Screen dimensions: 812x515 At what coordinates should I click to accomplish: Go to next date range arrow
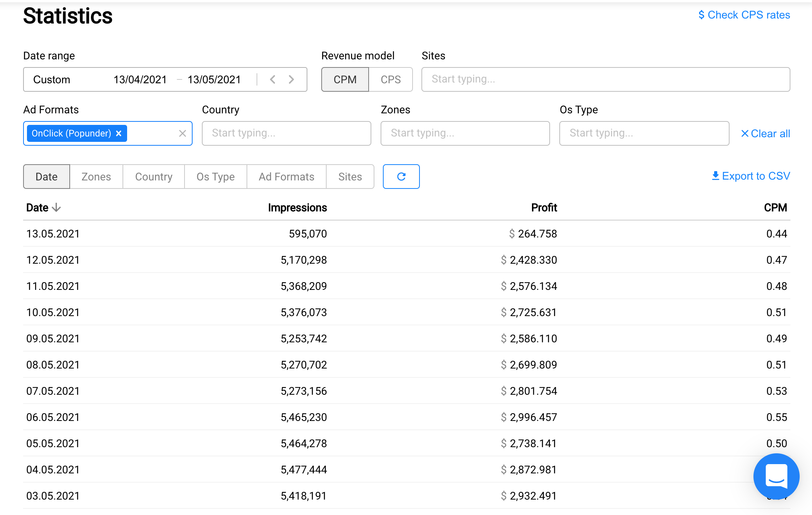coord(291,79)
